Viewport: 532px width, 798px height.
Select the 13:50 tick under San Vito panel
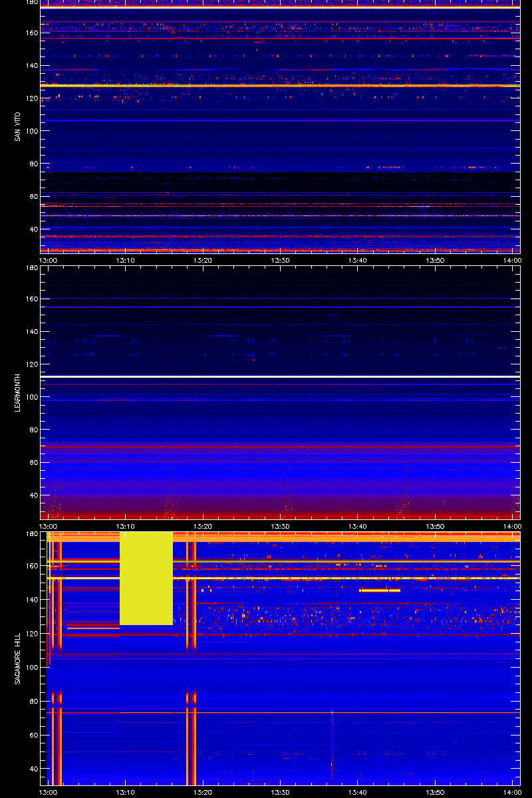(x=435, y=261)
